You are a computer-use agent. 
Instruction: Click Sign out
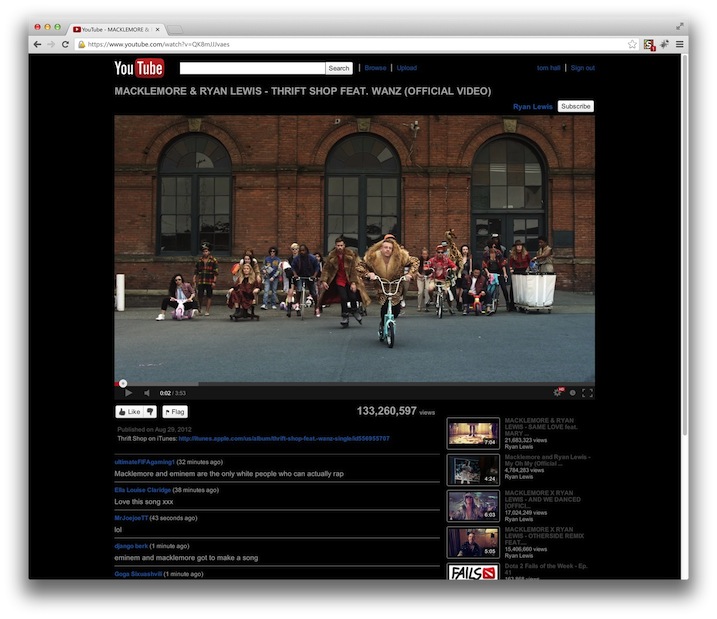(x=583, y=68)
